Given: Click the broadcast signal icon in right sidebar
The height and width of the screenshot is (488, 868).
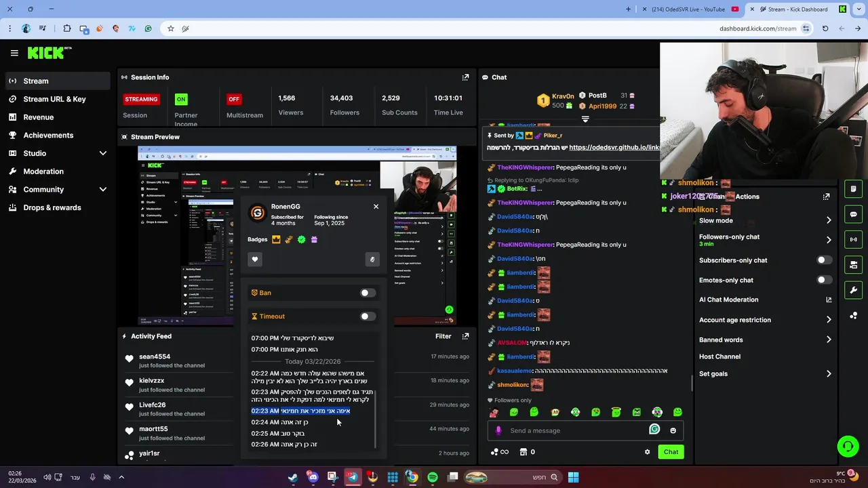Looking at the screenshot, I should pos(853,239).
